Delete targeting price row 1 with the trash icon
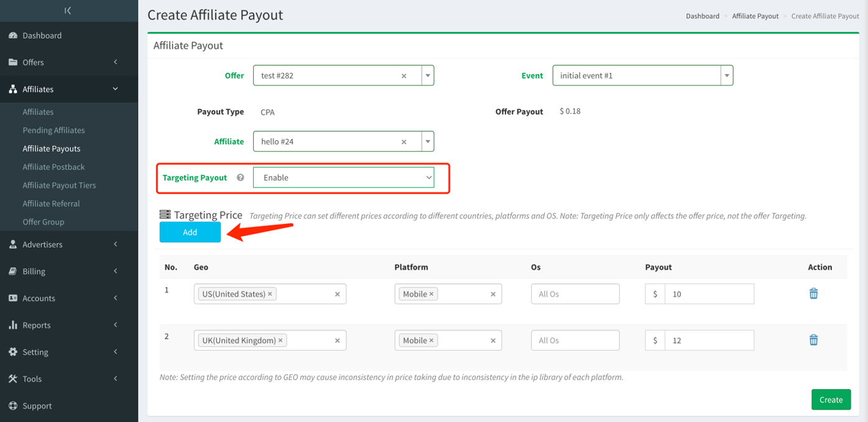The width and height of the screenshot is (868, 422). pos(813,293)
